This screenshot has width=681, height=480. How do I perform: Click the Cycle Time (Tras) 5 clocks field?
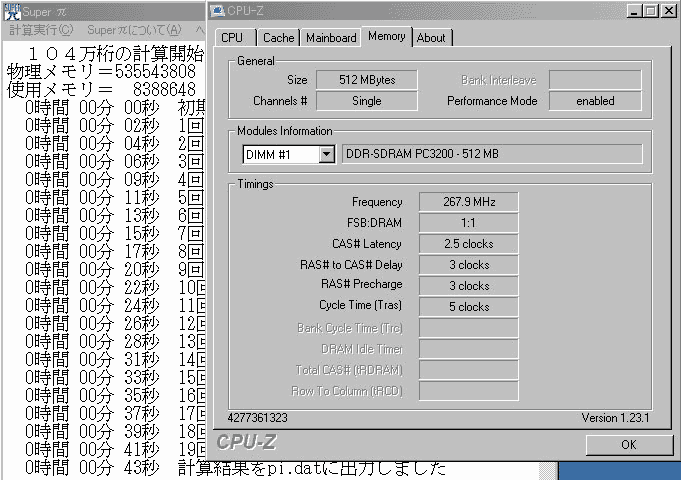point(468,307)
